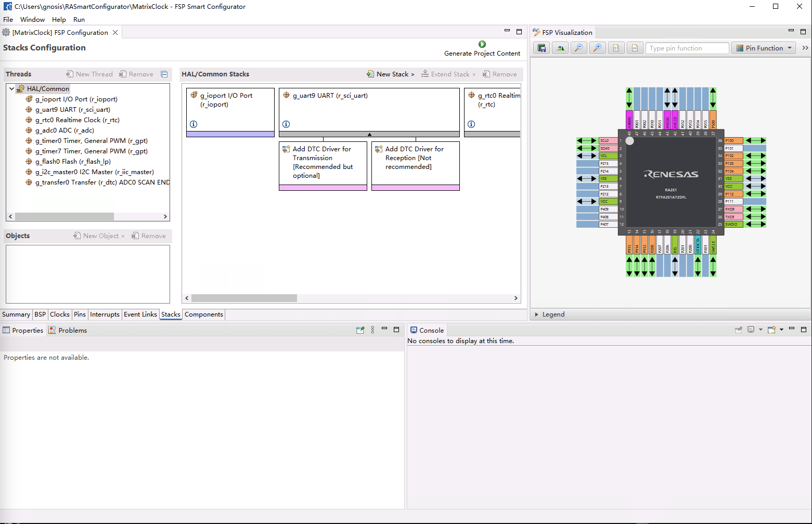Click the New Stack button
The image size is (812, 524).
point(391,74)
